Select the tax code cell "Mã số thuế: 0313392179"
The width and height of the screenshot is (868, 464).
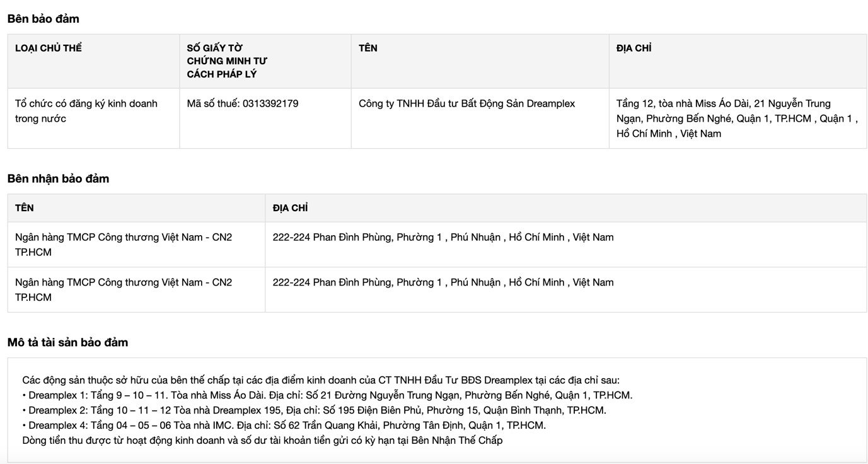click(x=243, y=103)
